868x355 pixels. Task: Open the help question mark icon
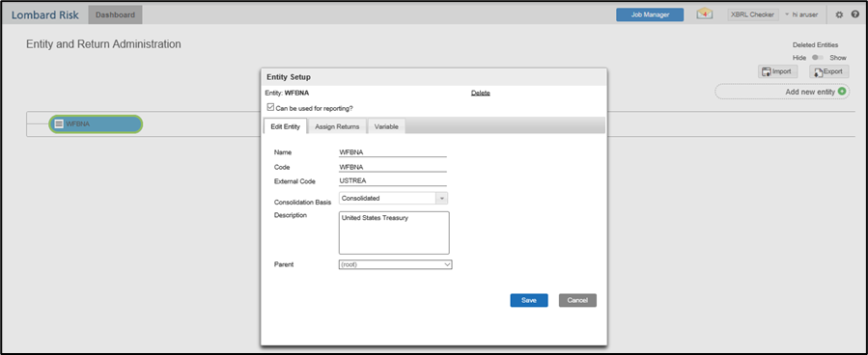[x=854, y=14]
